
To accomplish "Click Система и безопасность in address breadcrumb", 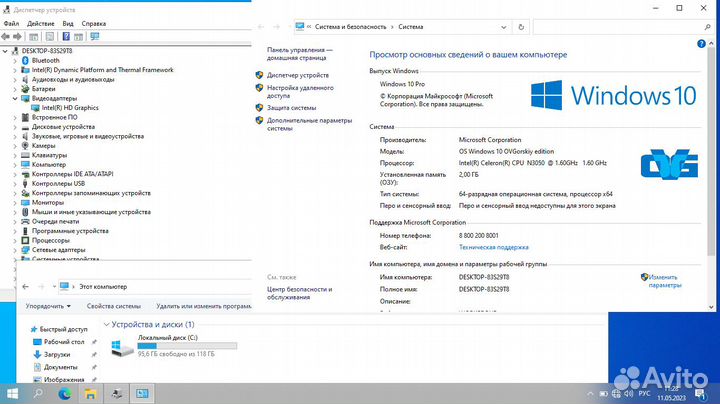I will (x=350, y=27).
